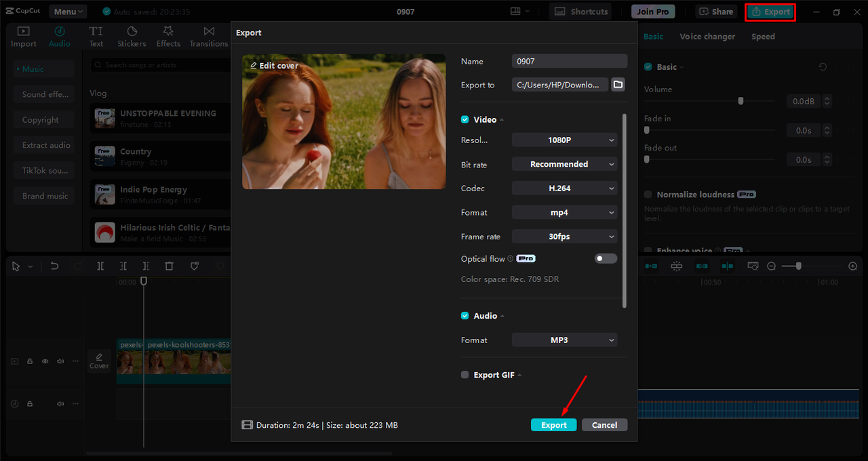Click Edit cover on the preview
The image size is (868, 461).
[x=275, y=66]
